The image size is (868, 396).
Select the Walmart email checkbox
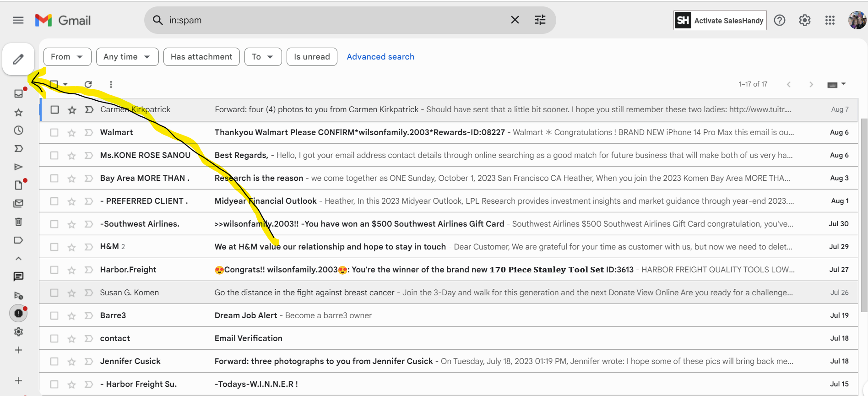point(54,132)
